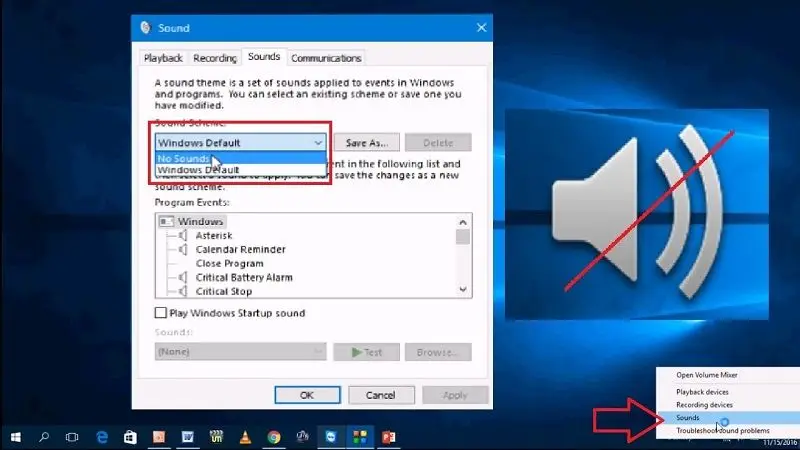Screen dimensions: 800x450
Task: Open the Windows Start menu
Action: pyautogui.click(x=16, y=437)
